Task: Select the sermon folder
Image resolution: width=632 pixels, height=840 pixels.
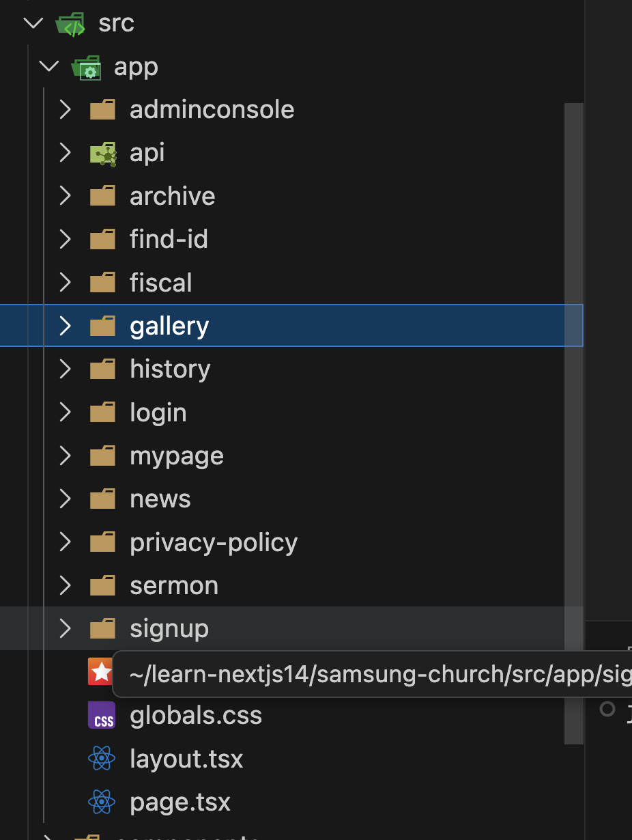Action: pos(174,585)
